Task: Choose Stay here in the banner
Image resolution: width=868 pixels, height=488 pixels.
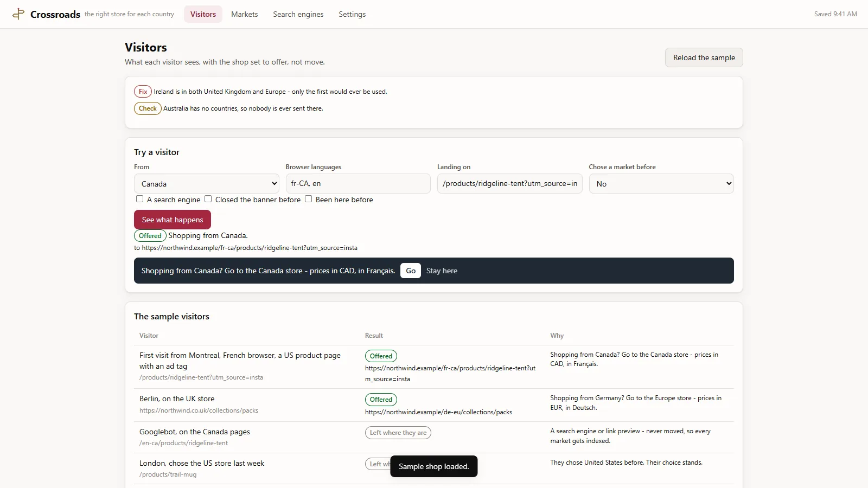Action: [442, 271]
